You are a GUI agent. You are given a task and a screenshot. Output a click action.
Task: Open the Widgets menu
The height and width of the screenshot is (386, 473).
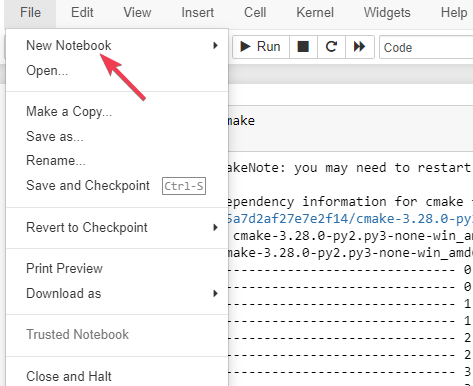(x=387, y=13)
